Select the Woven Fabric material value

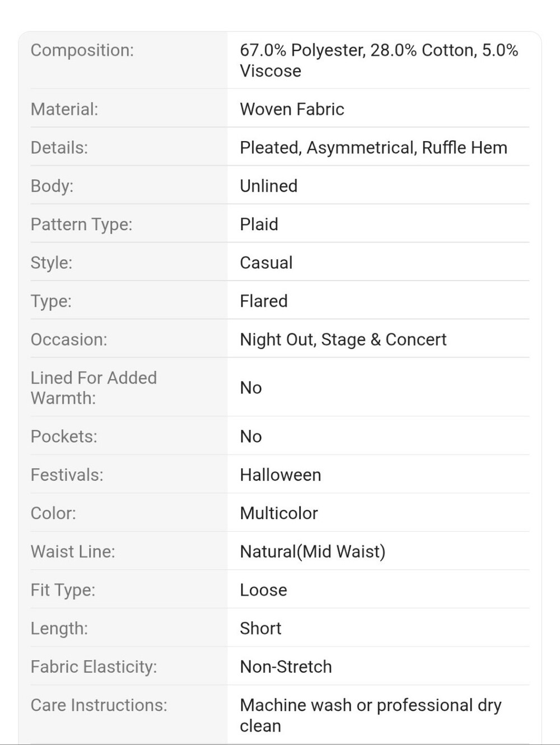[292, 109]
